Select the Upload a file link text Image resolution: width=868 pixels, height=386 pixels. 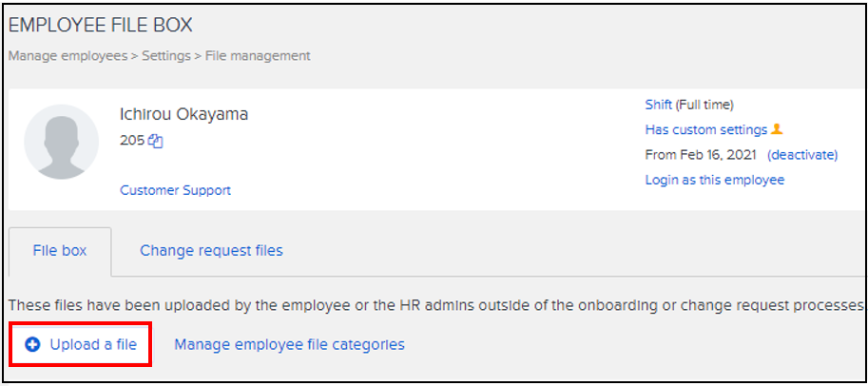point(93,344)
